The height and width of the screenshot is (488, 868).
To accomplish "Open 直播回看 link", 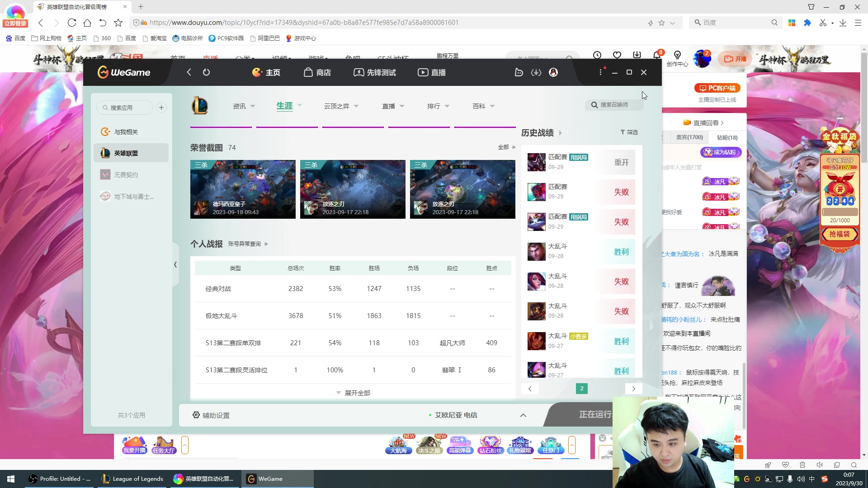I will click(703, 123).
